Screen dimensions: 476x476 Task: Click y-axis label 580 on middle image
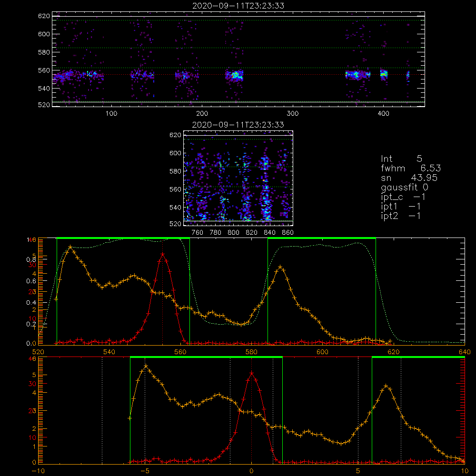click(175, 171)
